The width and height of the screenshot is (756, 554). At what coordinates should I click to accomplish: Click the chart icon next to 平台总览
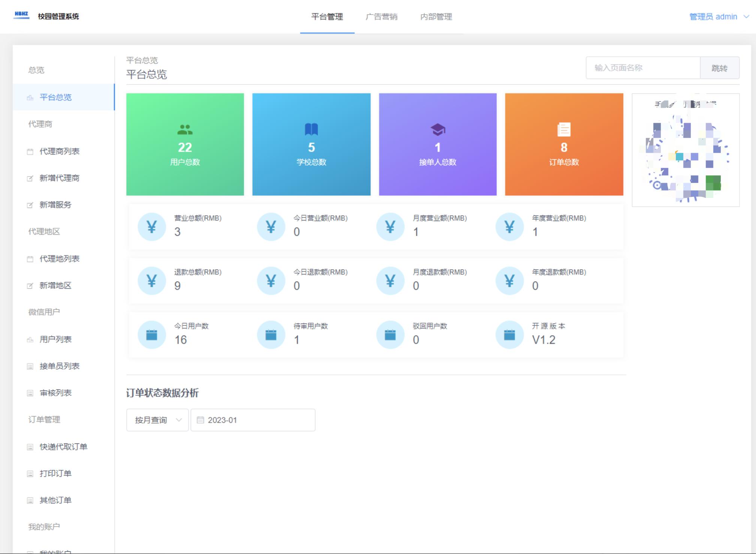click(x=30, y=98)
